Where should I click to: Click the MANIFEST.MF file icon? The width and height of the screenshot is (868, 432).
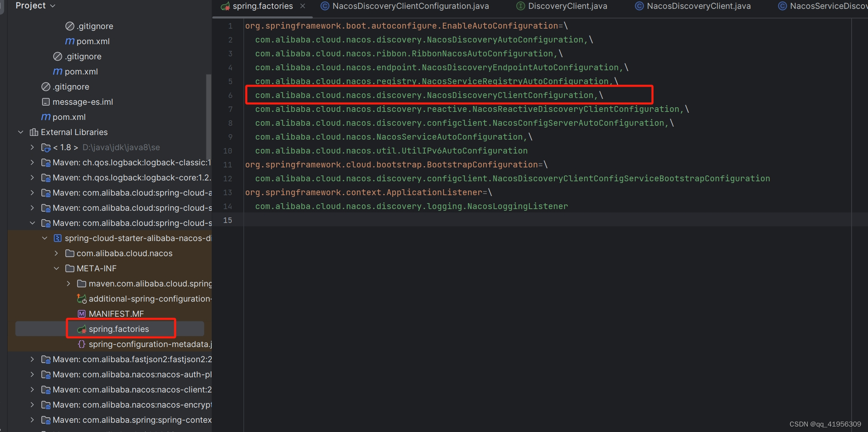(82, 314)
